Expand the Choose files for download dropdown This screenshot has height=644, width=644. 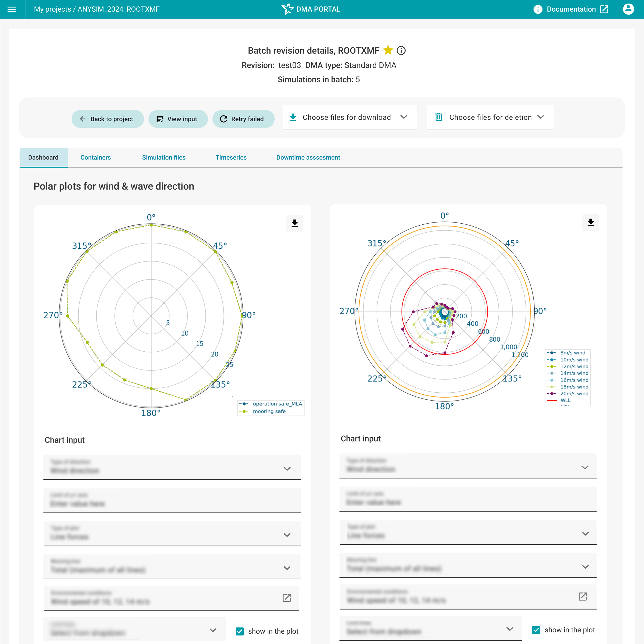click(x=350, y=117)
